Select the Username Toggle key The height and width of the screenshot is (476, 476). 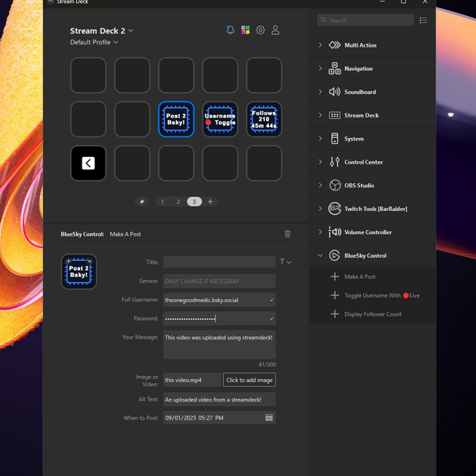[x=220, y=119]
